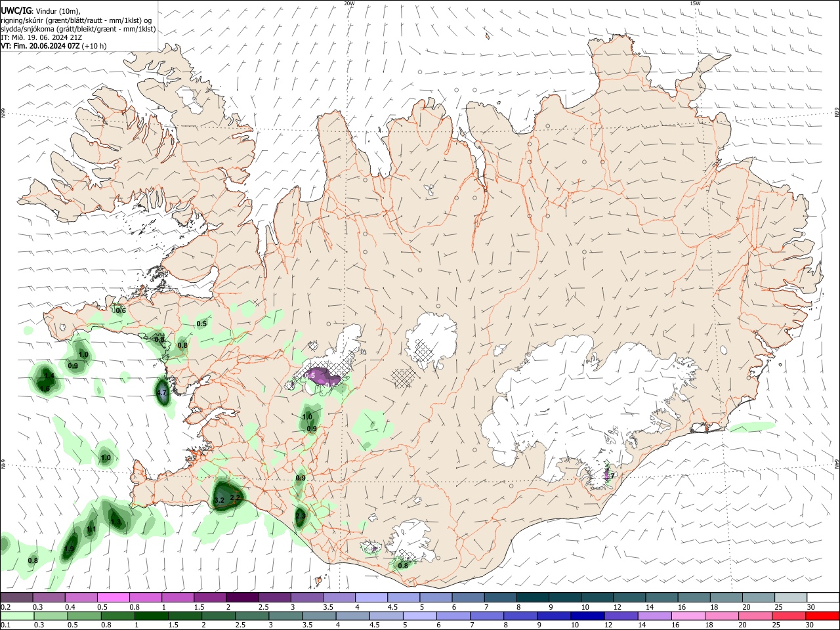This screenshot has height=630, width=840.
Task: Select the VT: Fim. 20.06.2024 07Z line
Action: [x=41, y=46]
